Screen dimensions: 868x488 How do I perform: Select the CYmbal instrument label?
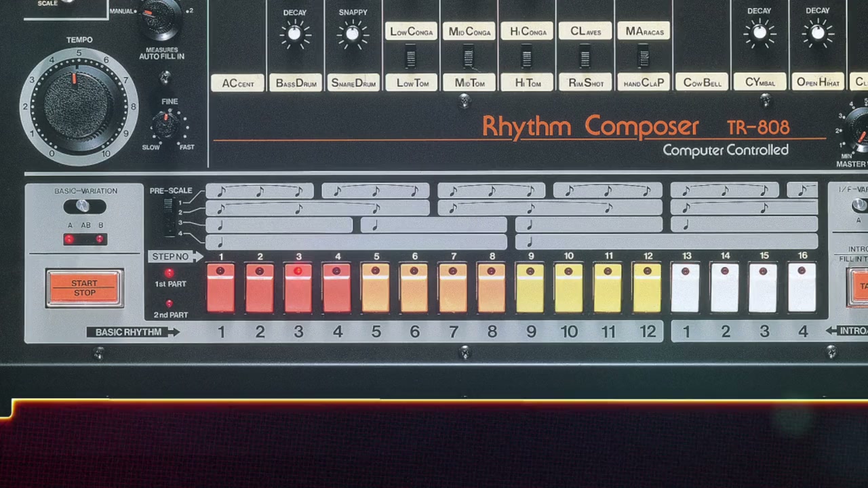pyautogui.click(x=760, y=83)
